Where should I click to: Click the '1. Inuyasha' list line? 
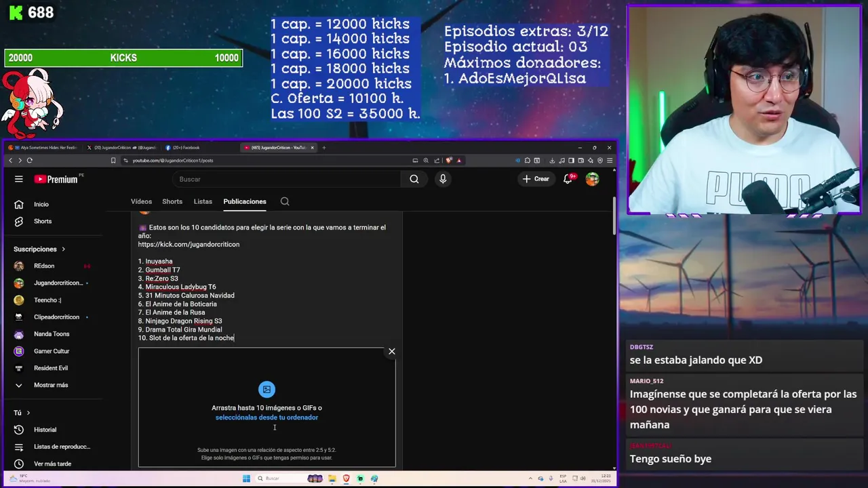[x=155, y=261]
